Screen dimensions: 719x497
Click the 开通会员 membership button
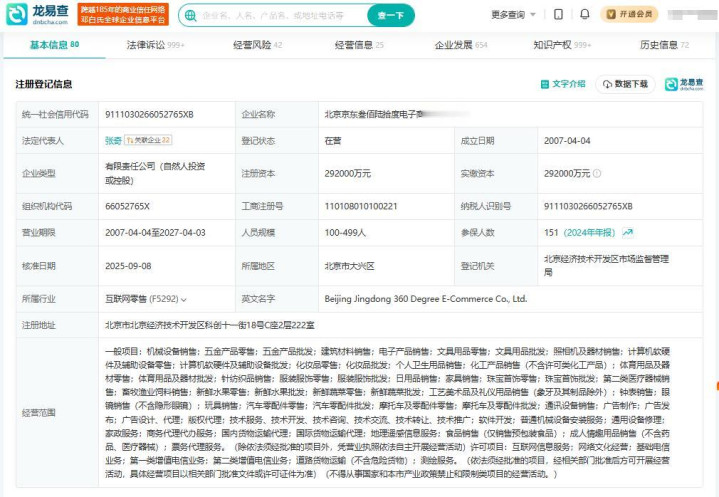click(630, 14)
